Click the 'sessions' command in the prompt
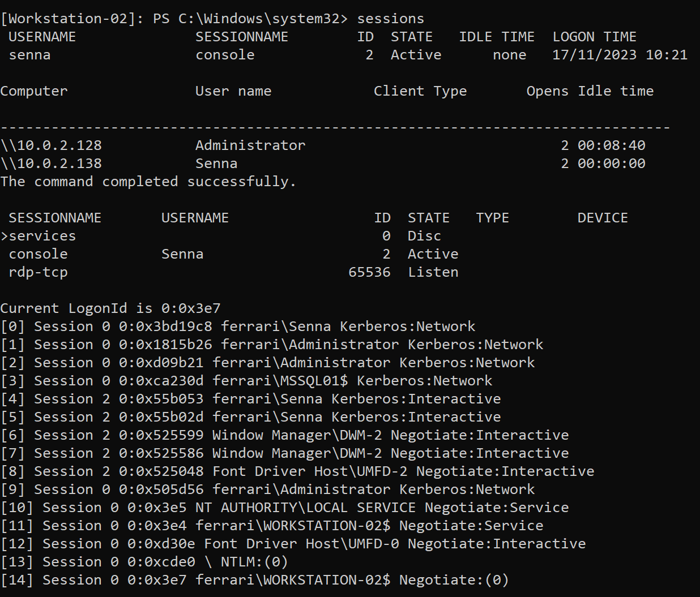The height and width of the screenshot is (597, 700). [390, 19]
